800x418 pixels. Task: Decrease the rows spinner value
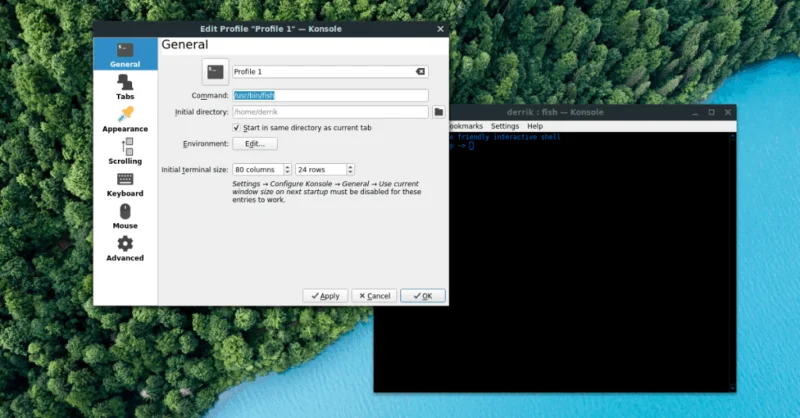point(350,172)
